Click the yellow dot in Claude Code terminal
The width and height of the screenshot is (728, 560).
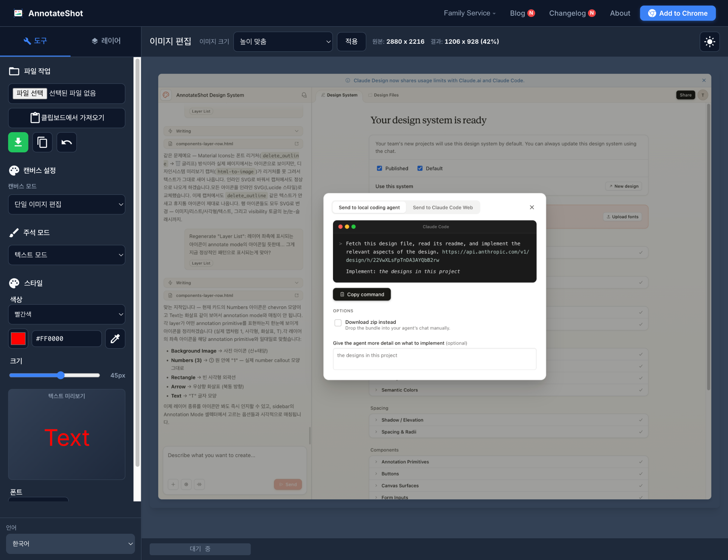[x=347, y=227]
